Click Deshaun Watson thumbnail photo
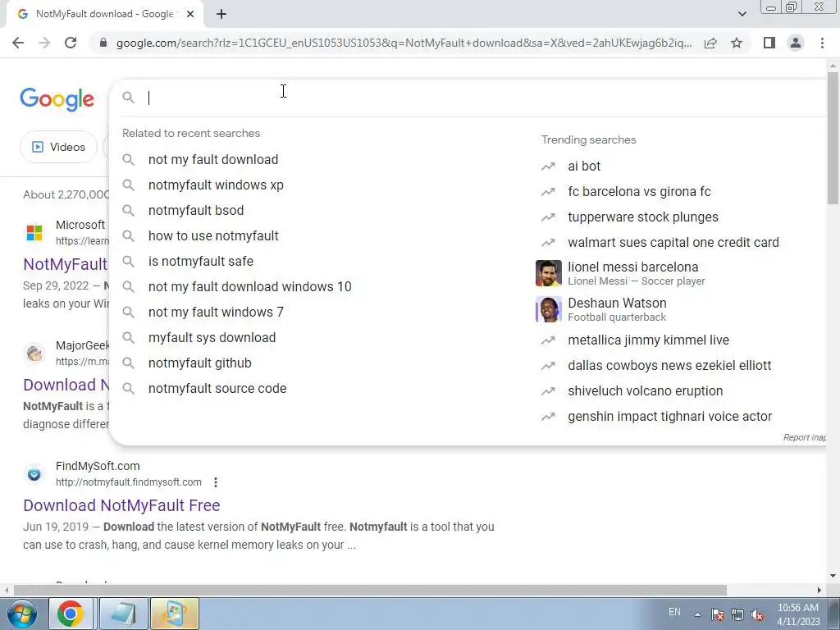 coord(549,309)
